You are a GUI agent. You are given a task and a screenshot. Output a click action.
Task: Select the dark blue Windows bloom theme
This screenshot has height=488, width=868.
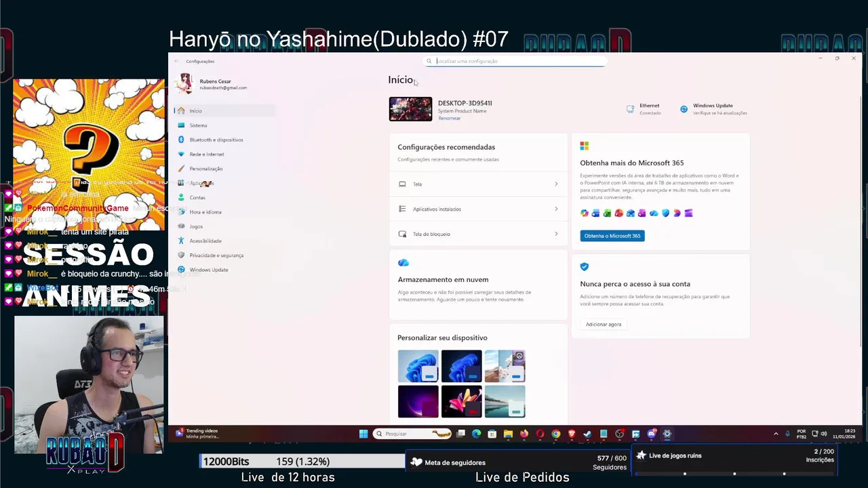461,367
